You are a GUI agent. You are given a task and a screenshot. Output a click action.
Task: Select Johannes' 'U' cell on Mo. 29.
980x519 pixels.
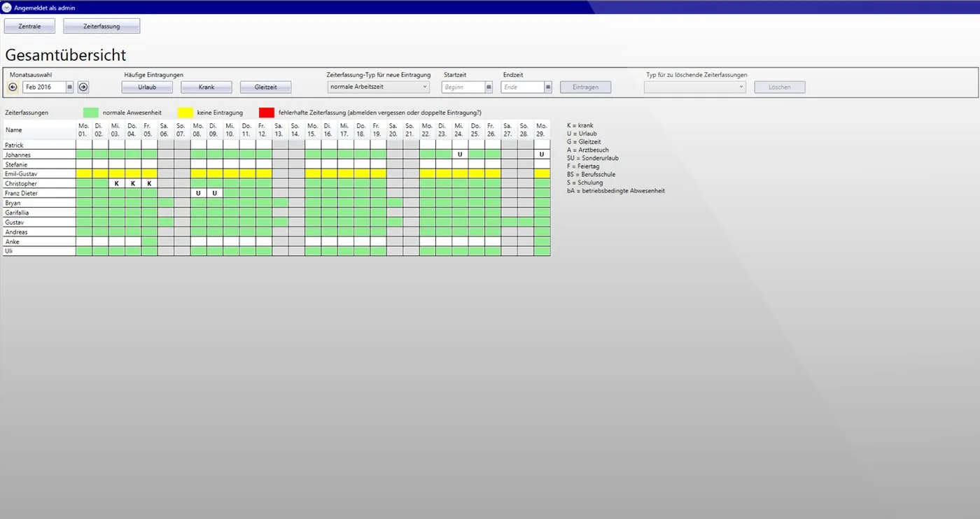542,154
